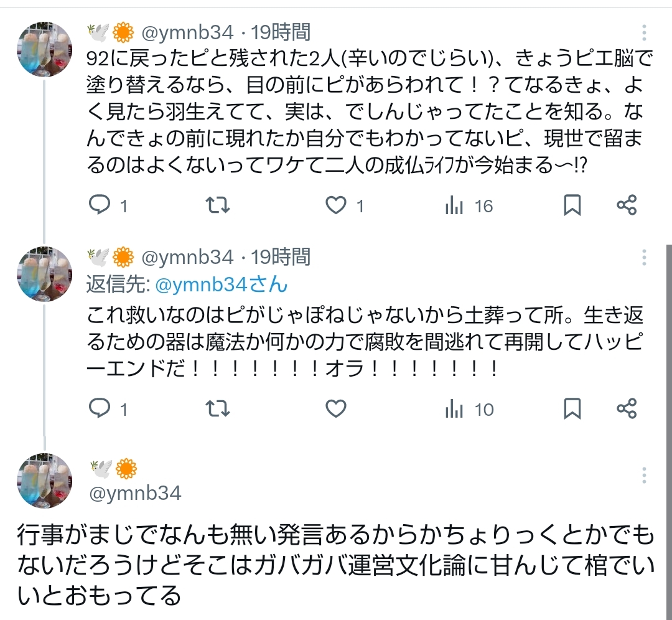Like the first tweet with 1 like

pyautogui.click(x=336, y=205)
